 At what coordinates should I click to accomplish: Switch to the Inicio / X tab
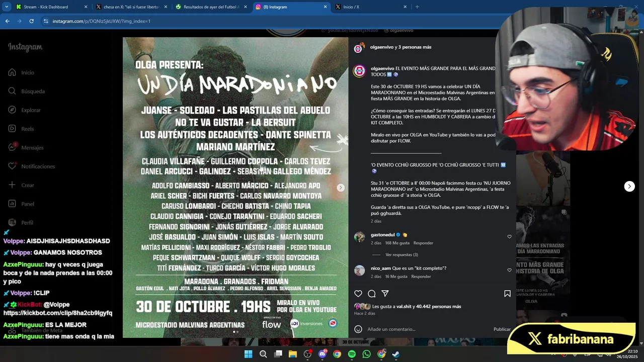tap(370, 7)
